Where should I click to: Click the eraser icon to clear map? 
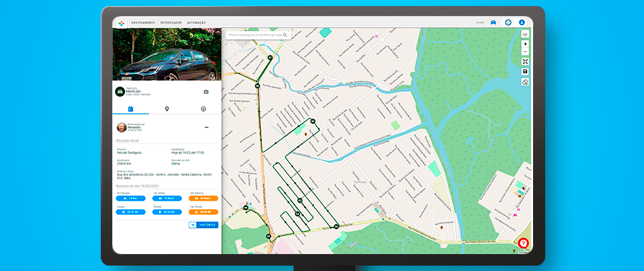[525, 81]
